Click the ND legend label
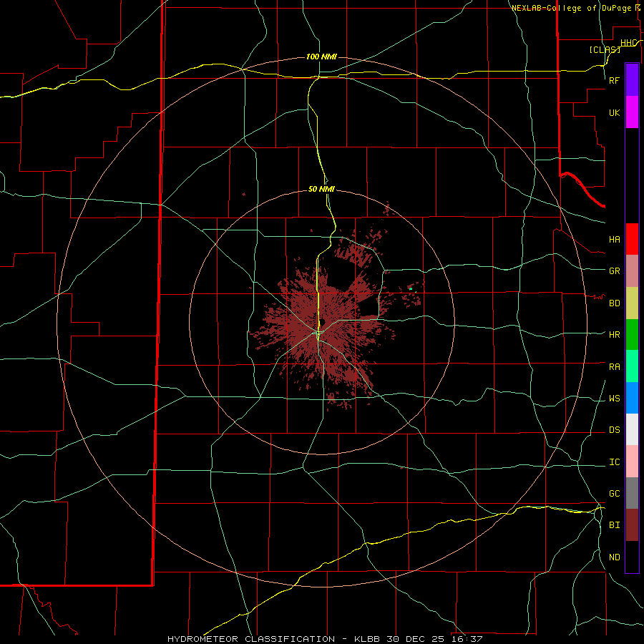This screenshot has height=644, width=644. point(615,557)
